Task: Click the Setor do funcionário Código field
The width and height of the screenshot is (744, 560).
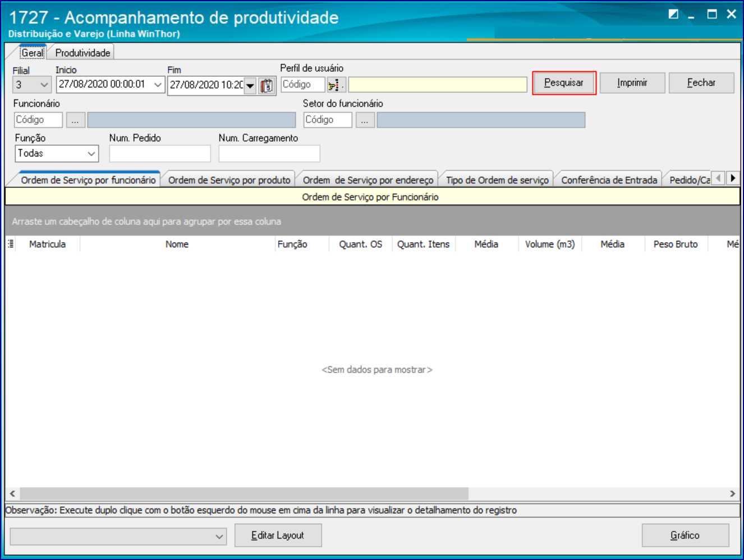Action: pos(328,120)
